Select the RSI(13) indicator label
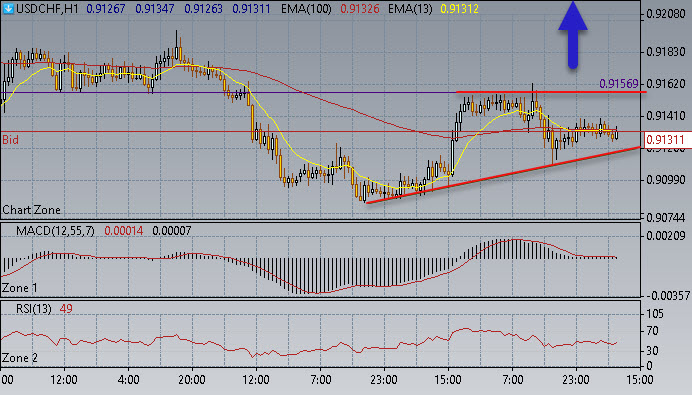Screen dimensions: 692x395 pos(34,308)
